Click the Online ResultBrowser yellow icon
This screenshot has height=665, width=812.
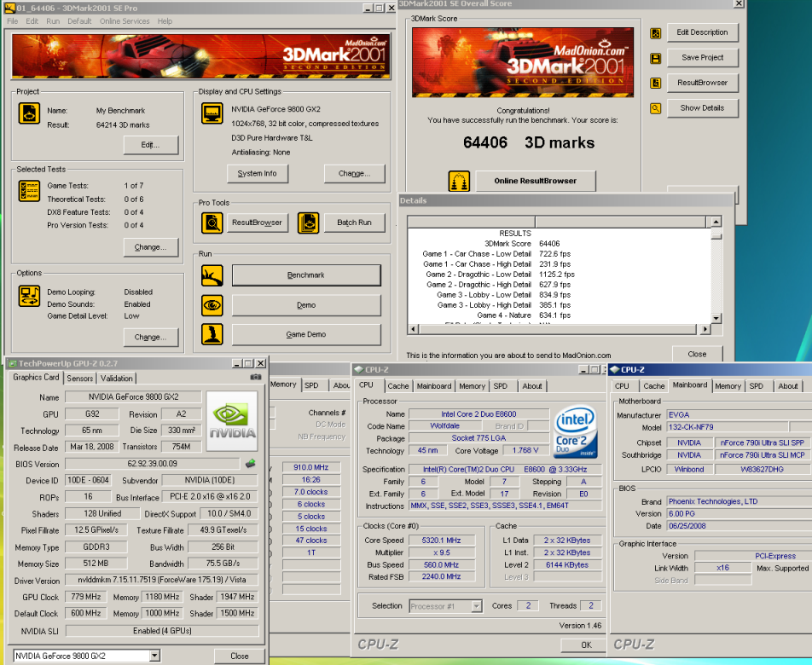click(x=459, y=181)
